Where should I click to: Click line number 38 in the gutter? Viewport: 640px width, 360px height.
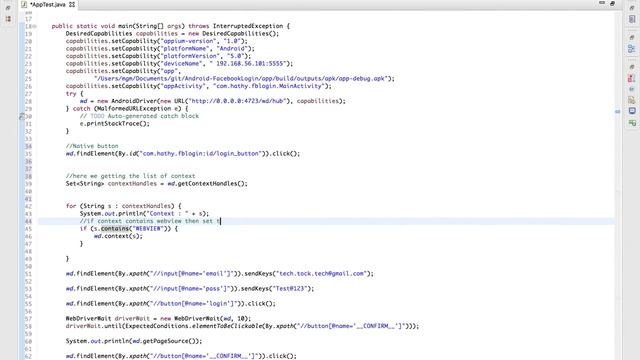click(x=28, y=177)
